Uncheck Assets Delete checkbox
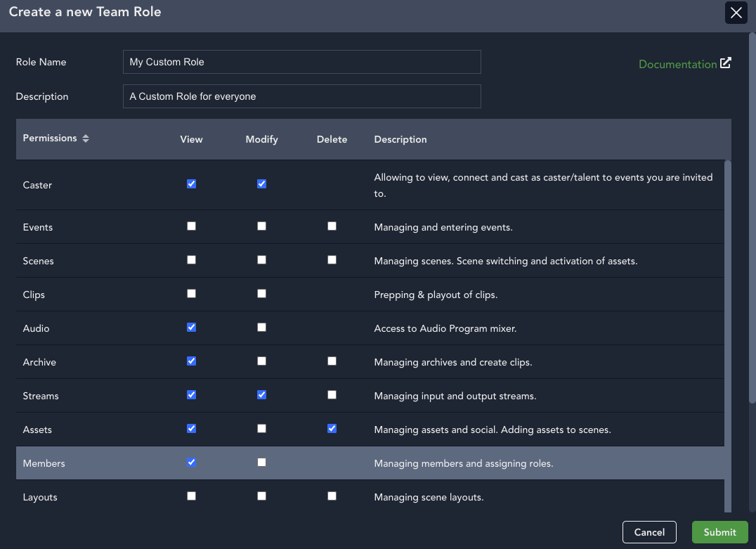Viewport: 756px width, 549px height. [x=332, y=429]
